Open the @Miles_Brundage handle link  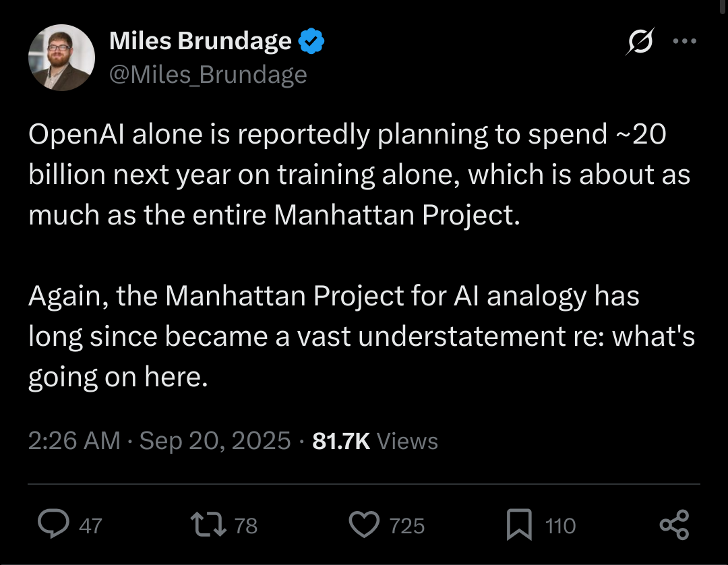(208, 74)
